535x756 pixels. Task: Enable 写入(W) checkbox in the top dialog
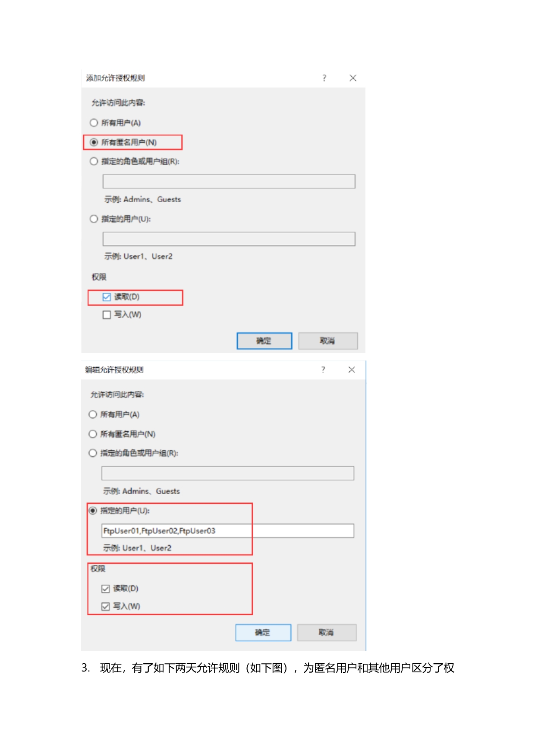107,315
